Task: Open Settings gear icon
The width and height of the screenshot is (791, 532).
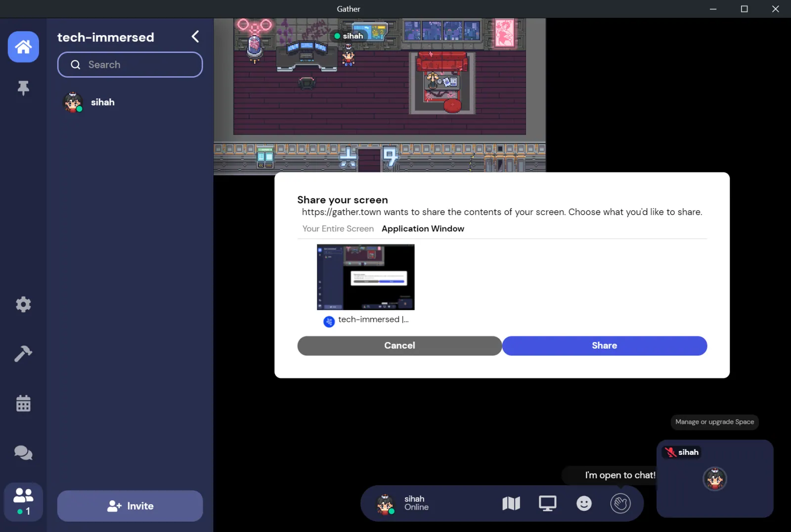Action: 23,304
